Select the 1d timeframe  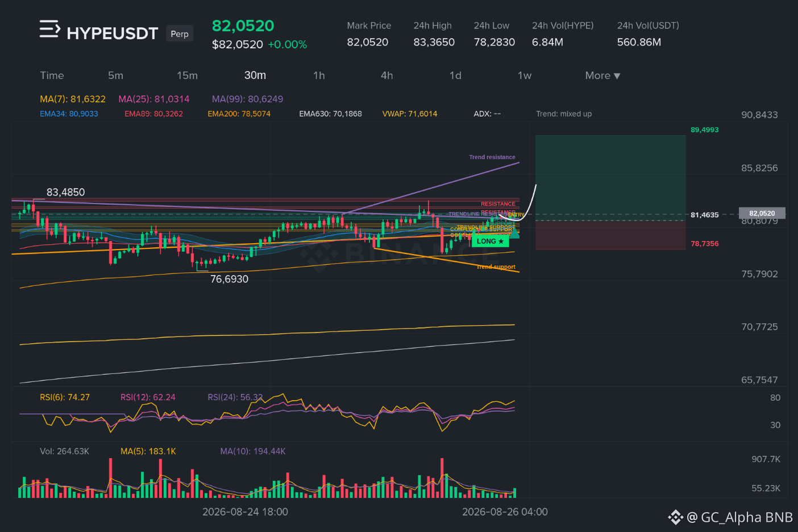click(455, 76)
